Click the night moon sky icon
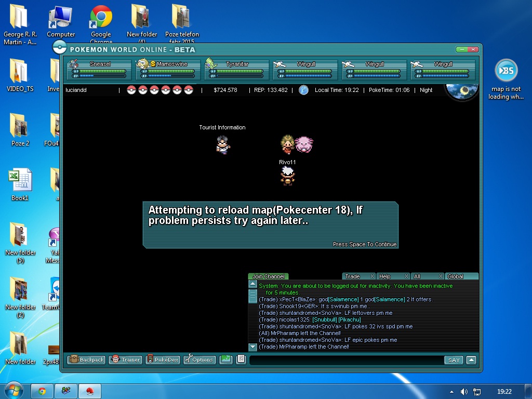The width and height of the screenshot is (532, 399). point(462,91)
